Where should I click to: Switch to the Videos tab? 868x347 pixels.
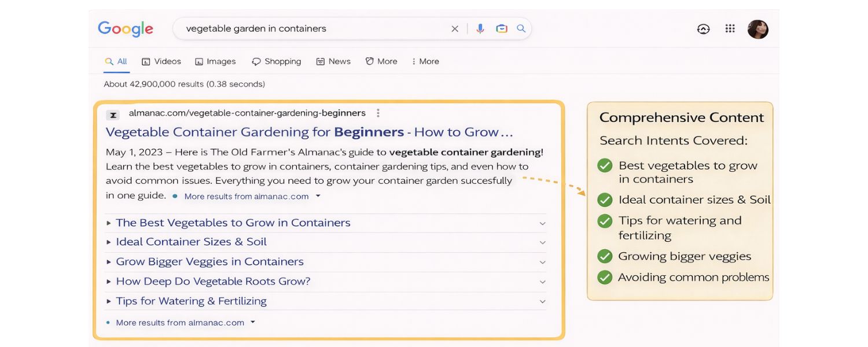(161, 61)
